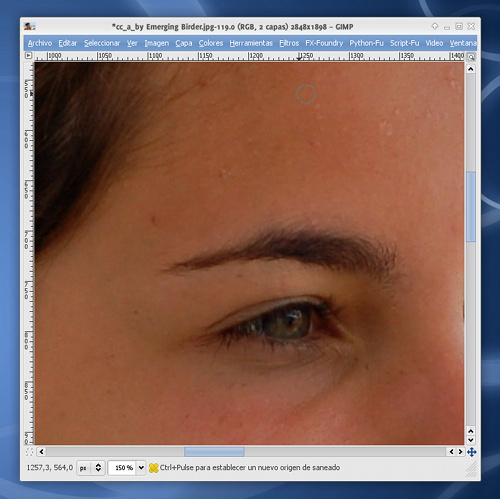Open the Capa menu
This screenshot has width=500, height=499.
point(184,43)
